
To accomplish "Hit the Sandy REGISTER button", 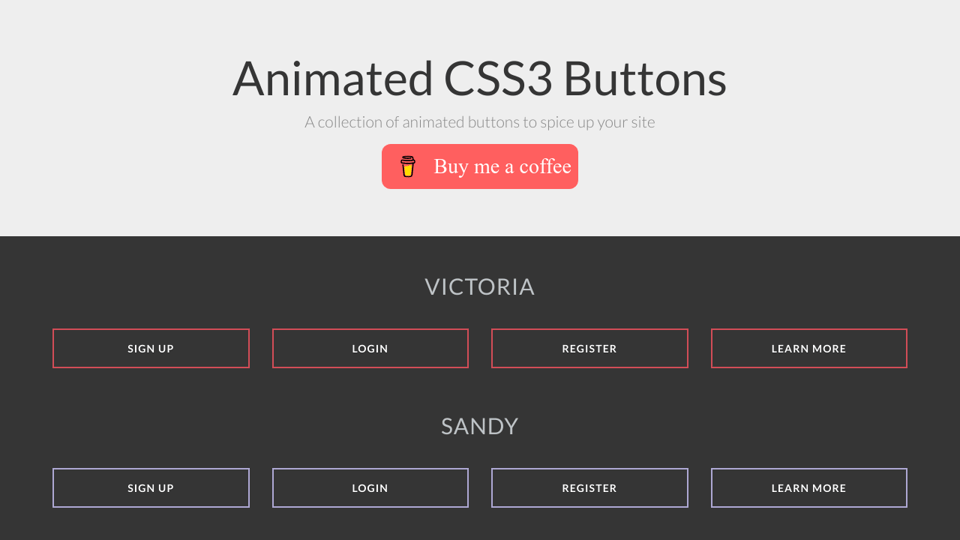I will [589, 488].
